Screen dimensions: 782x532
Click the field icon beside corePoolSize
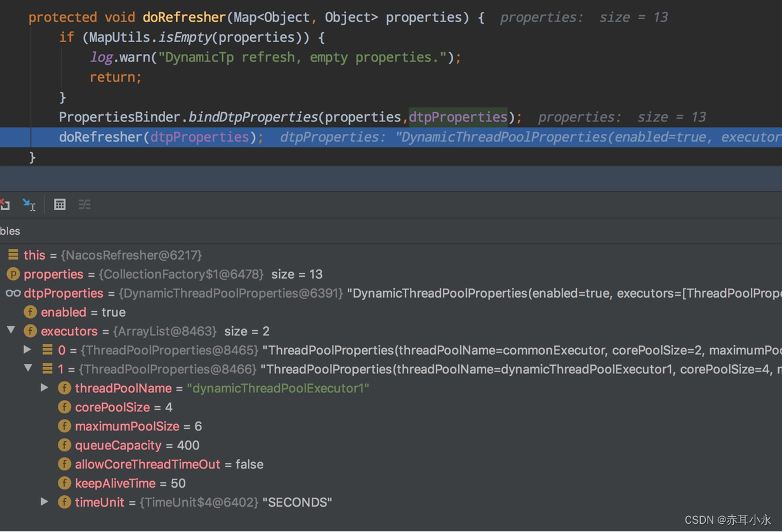(64, 407)
